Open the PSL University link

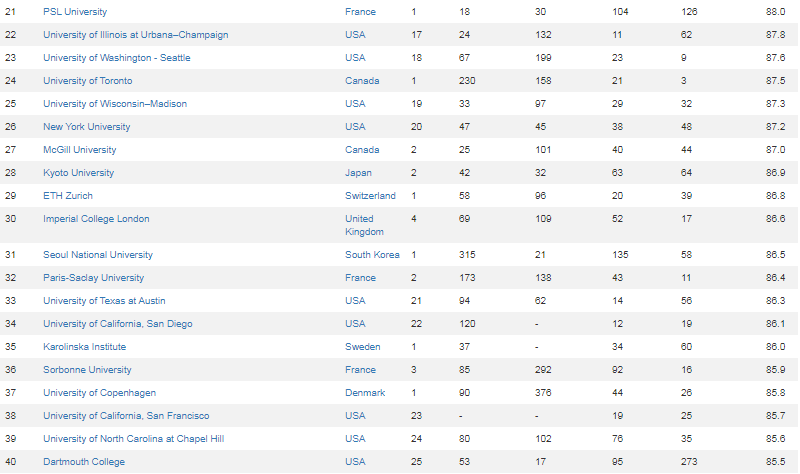[75, 12]
